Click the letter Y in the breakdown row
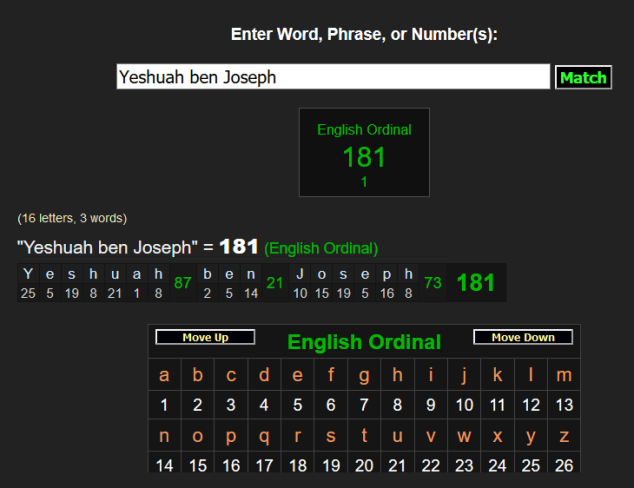634x488 pixels. pyautogui.click(x=28, y=274)
